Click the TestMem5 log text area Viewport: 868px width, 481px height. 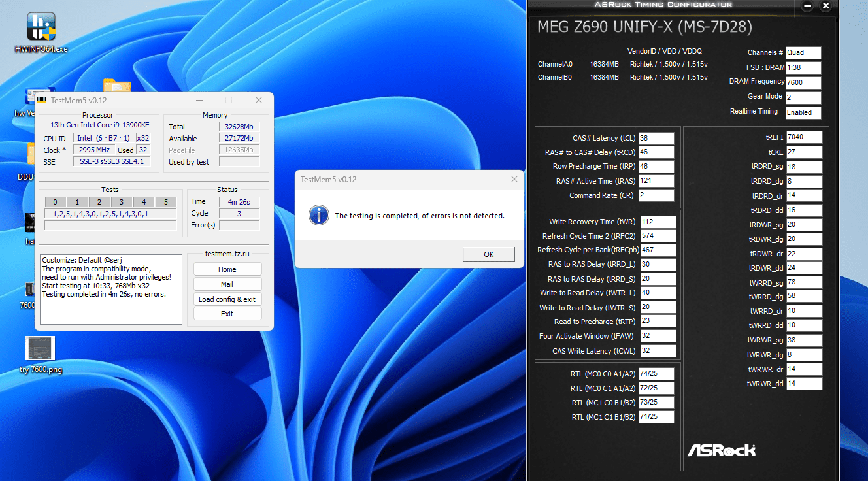pos(111,290)
